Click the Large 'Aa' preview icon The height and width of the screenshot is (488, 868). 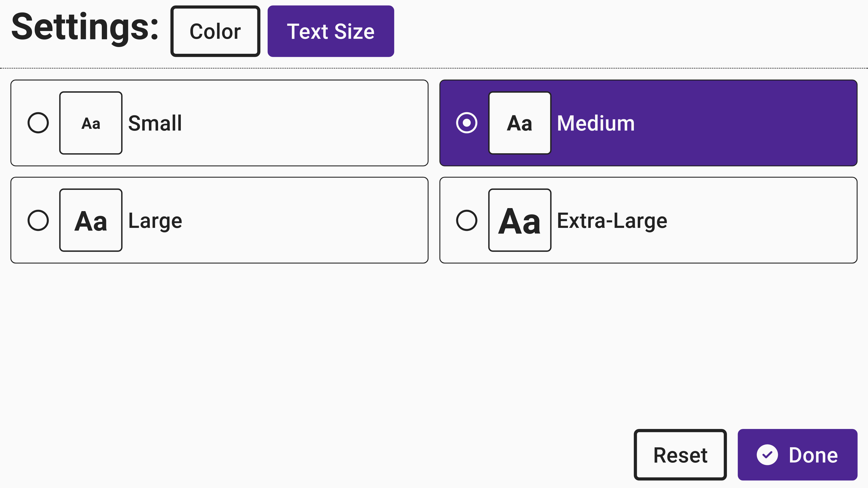tap(91, 220)
